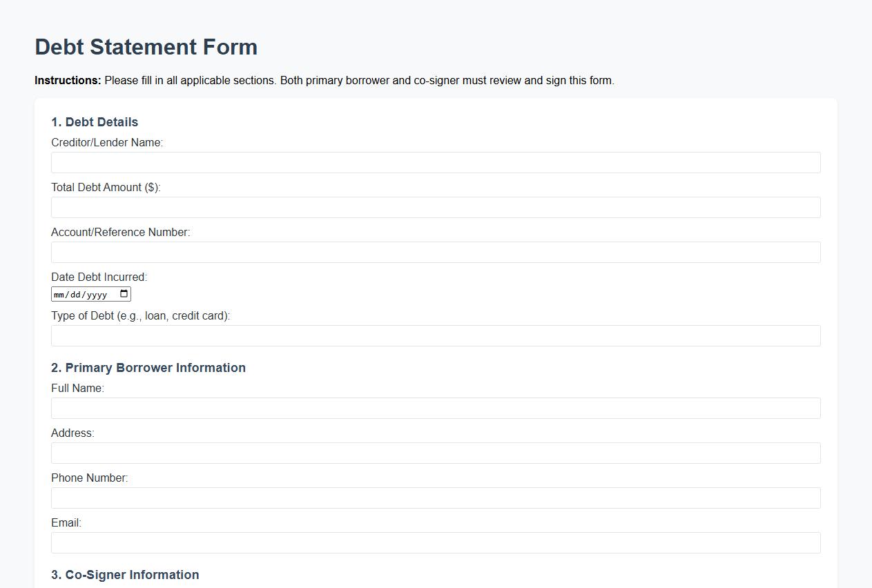
Task: Click the Full Name input under Primary Borrower
Action: tap(435, 408)
